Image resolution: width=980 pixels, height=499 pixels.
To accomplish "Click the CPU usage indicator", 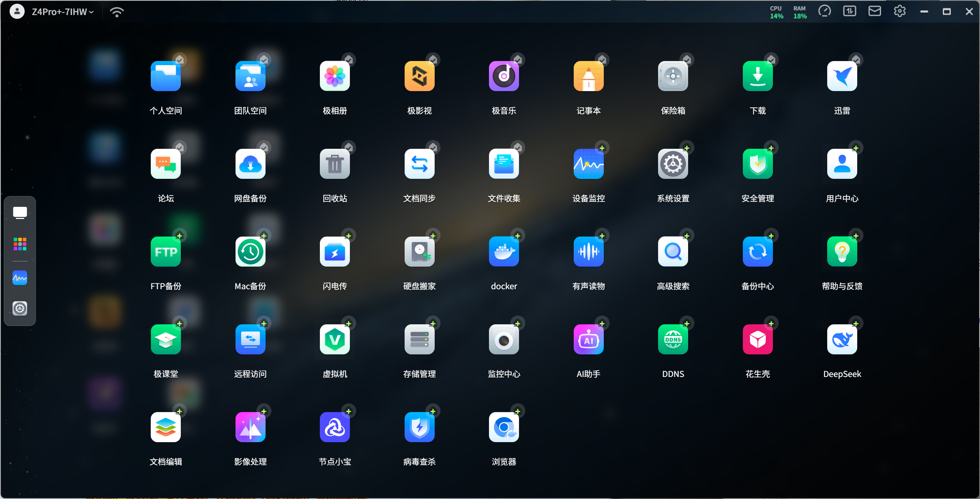I will (776, 12).
